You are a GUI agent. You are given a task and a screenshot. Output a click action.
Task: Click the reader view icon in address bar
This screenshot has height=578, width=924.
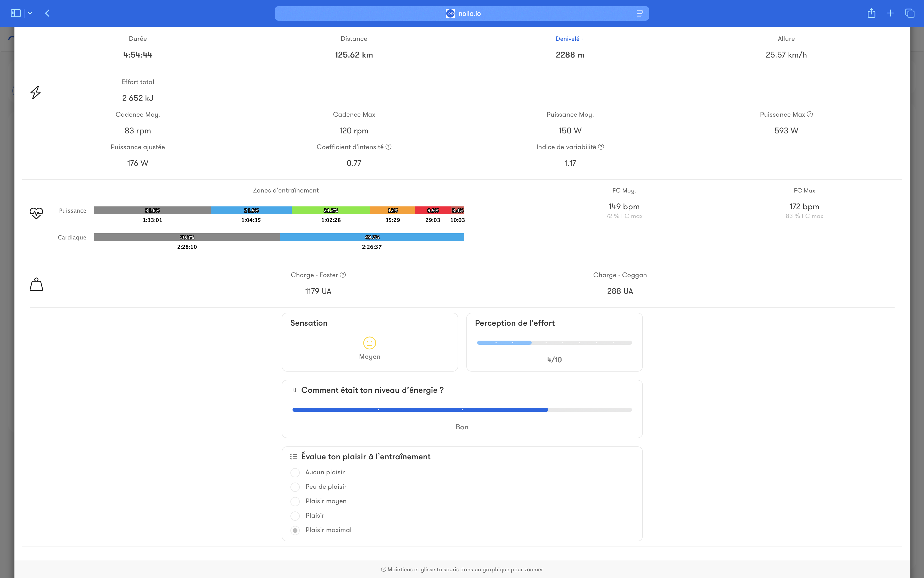coord(639,13)
